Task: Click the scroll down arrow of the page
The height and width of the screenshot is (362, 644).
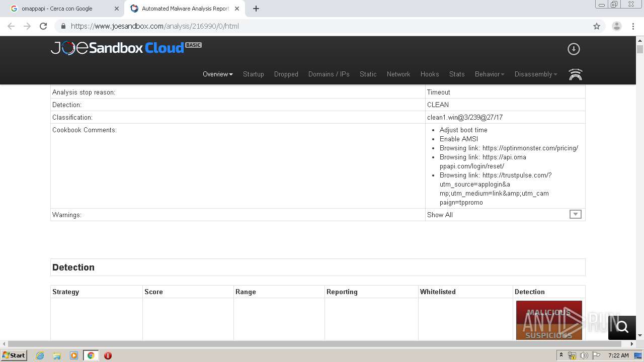Action: pos(640,335)
